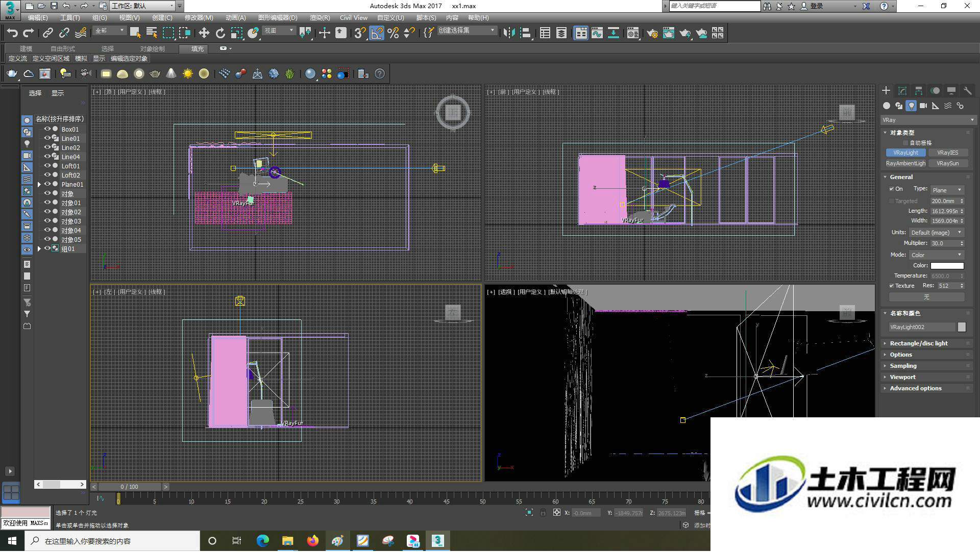
Task: Open Firefox from the taskbar
Action: [312, 541]
